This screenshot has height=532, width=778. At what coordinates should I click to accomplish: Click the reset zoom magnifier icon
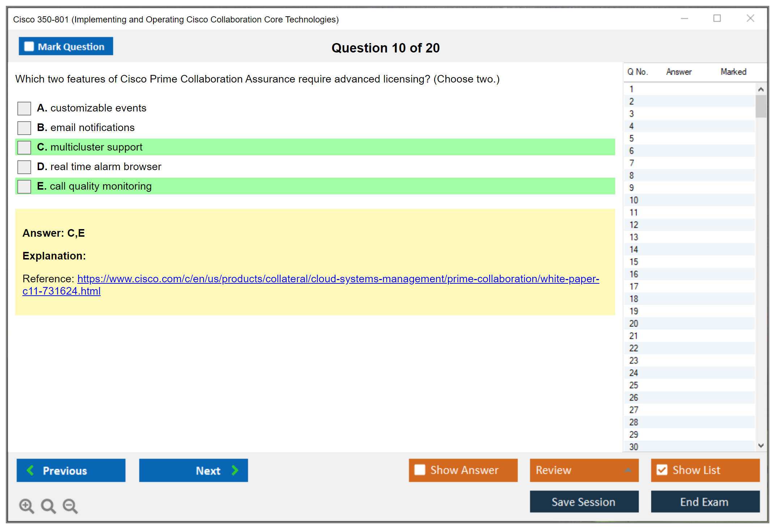(x=48, y=506)
